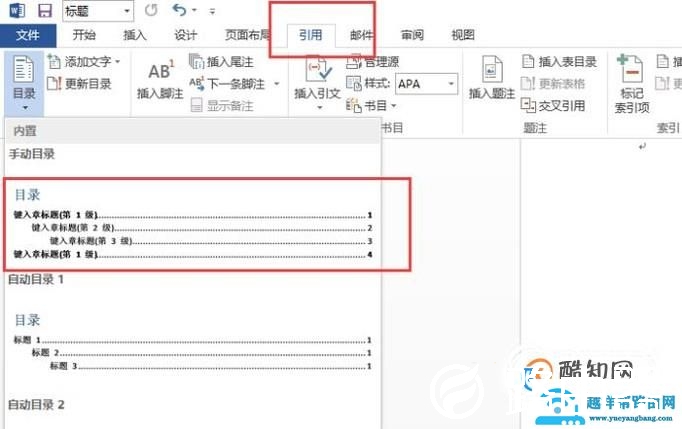Click the 插入尾注 icon
This screenshot has height=429, width=682.
click(197, 62)
